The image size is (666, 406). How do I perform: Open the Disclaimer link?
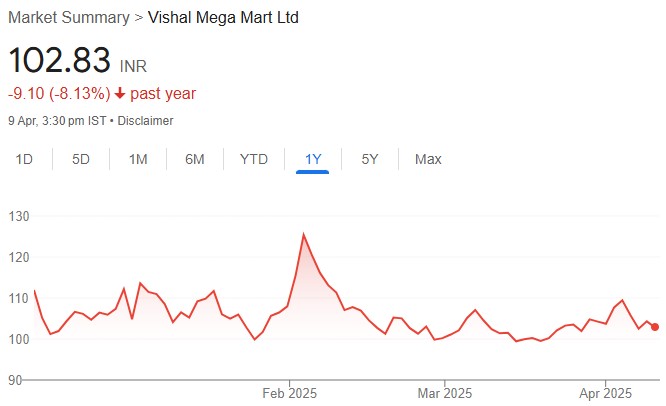click(146, 121)
